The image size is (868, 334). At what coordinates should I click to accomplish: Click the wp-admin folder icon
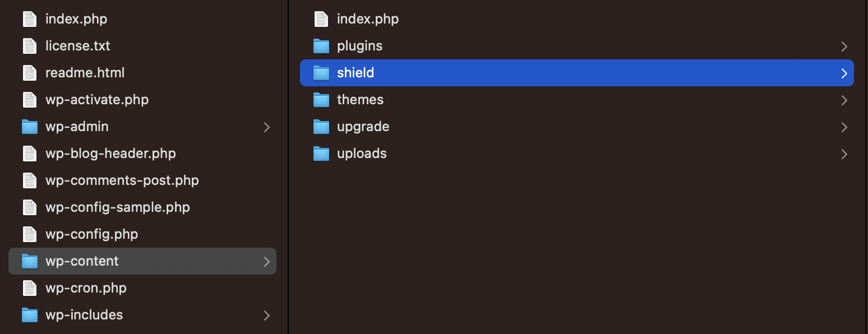pos(29,127)
